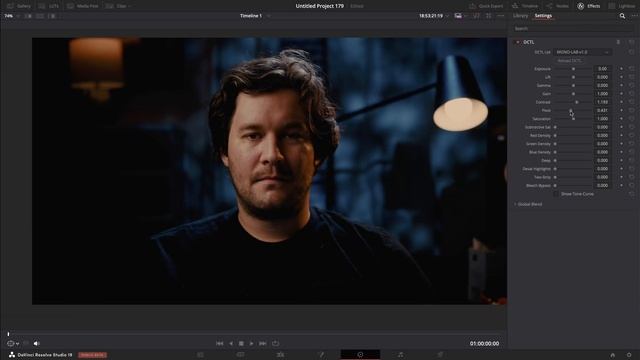
Task: Reset the Red Density parameter
Action: 631,136
